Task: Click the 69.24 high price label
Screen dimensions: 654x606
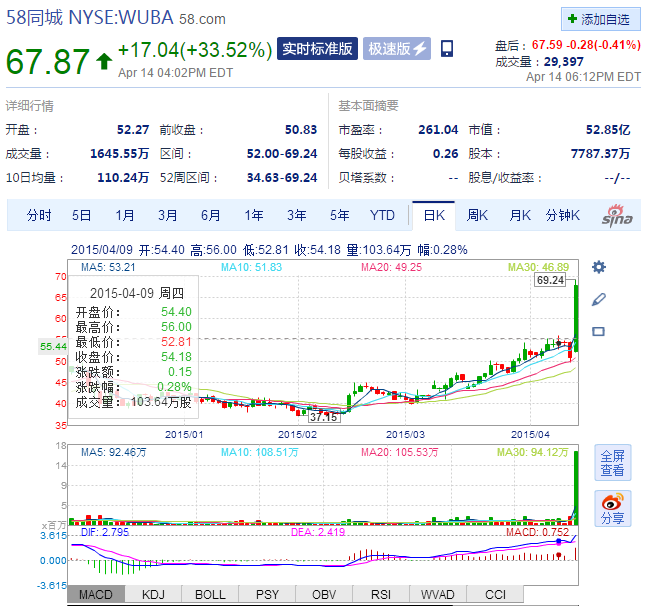Action: click(x=550, y=280)
